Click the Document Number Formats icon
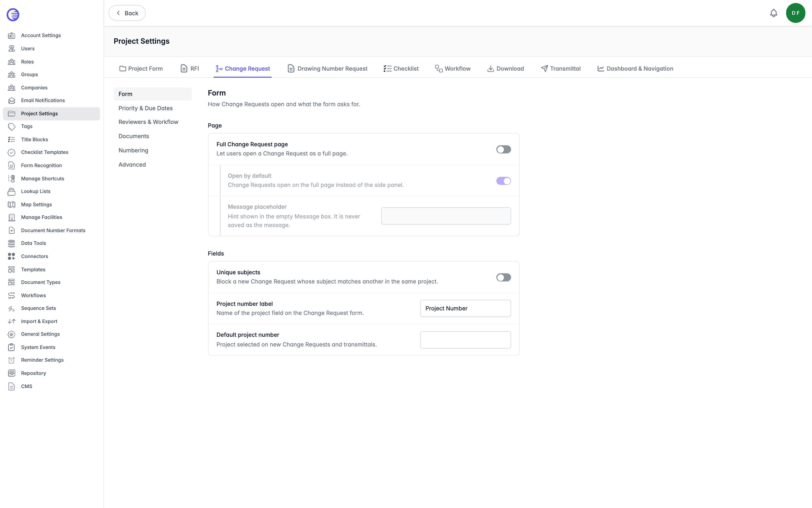This screenshot has width=812, height=508. 12,230
